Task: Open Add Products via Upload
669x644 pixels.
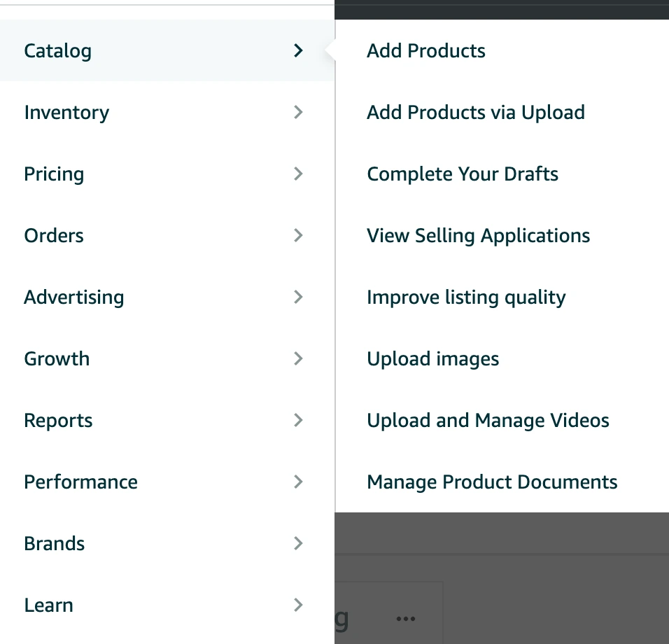Action: 476,112
